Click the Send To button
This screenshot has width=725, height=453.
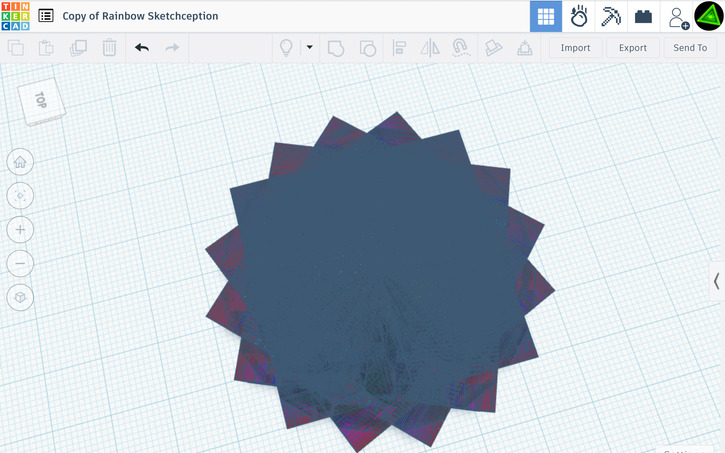(x=690, y=48)
